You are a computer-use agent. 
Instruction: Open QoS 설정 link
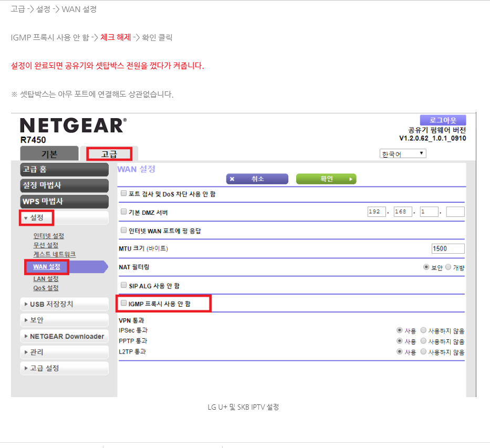click(x=46, y=288)
